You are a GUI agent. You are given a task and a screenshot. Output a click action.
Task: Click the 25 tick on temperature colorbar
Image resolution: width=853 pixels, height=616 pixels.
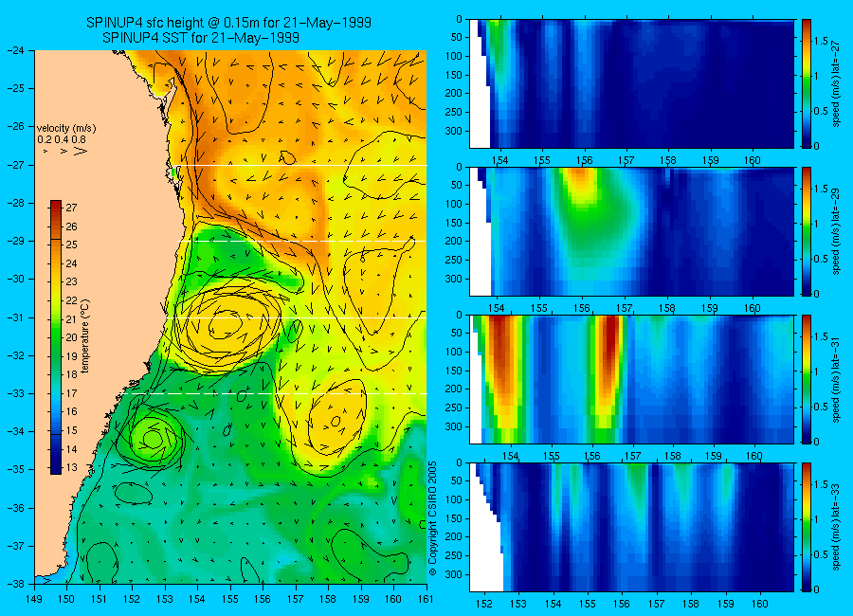tap(72, 245)
